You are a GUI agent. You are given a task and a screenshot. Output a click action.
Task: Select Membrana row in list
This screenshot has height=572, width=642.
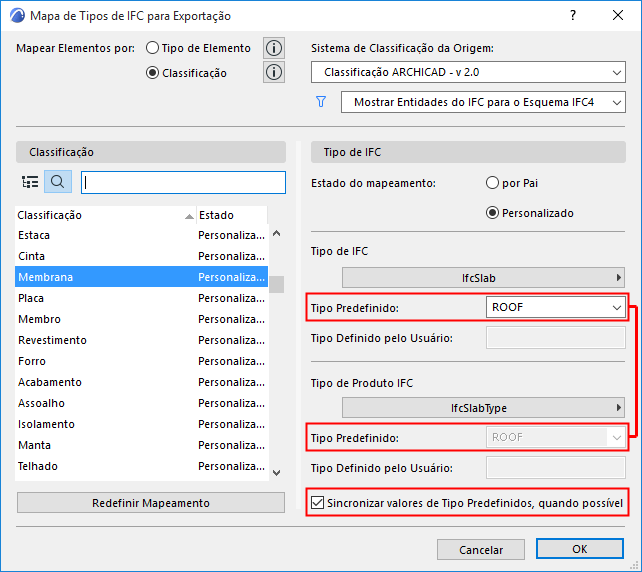pos(142,277)
